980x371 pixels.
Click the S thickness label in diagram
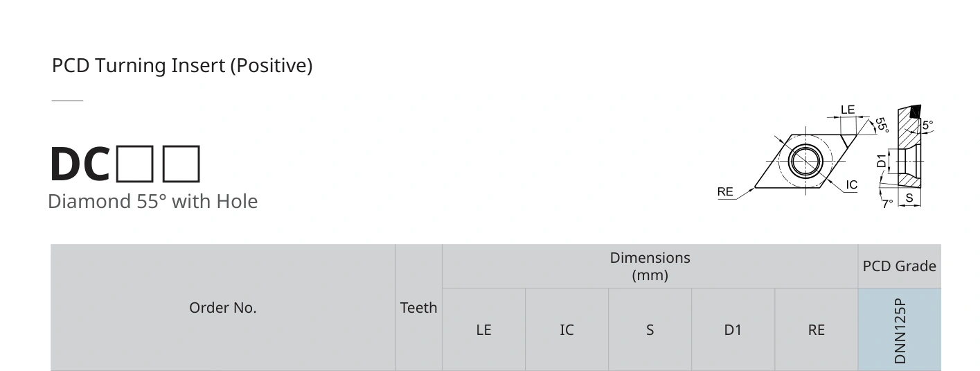coord(909,198)
